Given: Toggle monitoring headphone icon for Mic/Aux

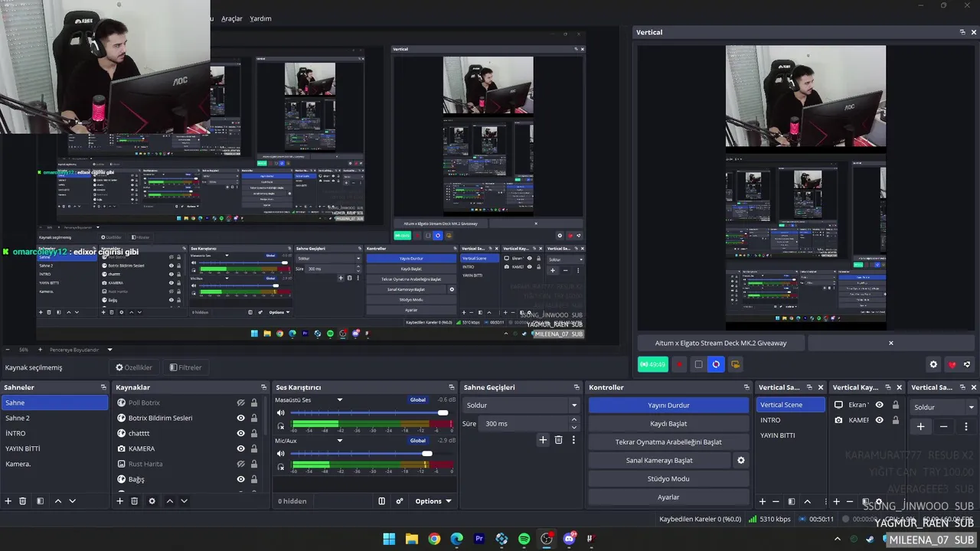Looking at the screenshot, I should click(x=281, y=467).
